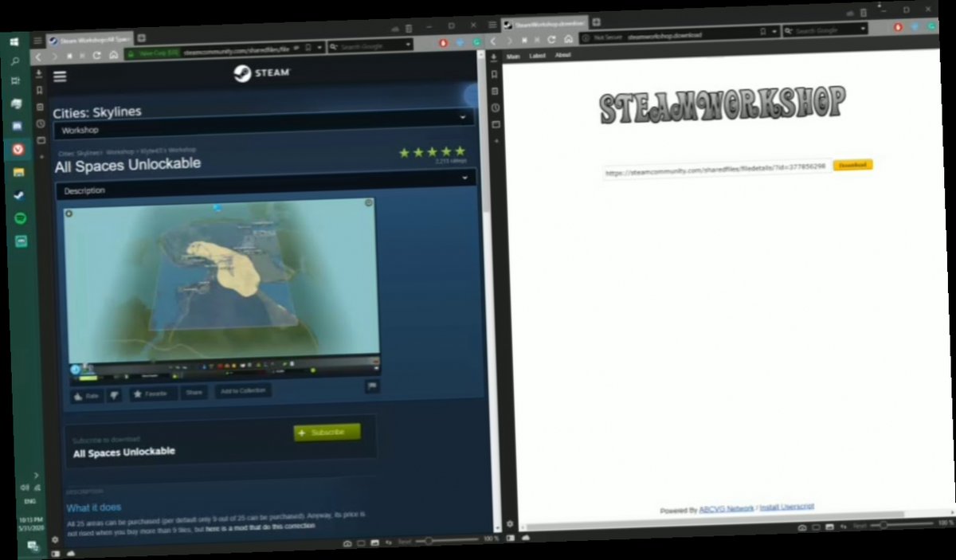Click the Share button

pyautogui.click(x=194, y=392)
